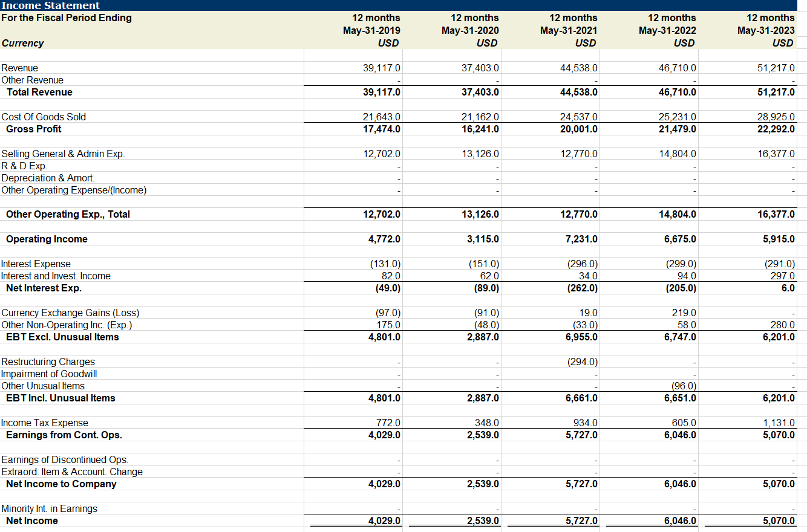
Task: Select Gross Profit value 17,474.0
Action: point(381,129)
